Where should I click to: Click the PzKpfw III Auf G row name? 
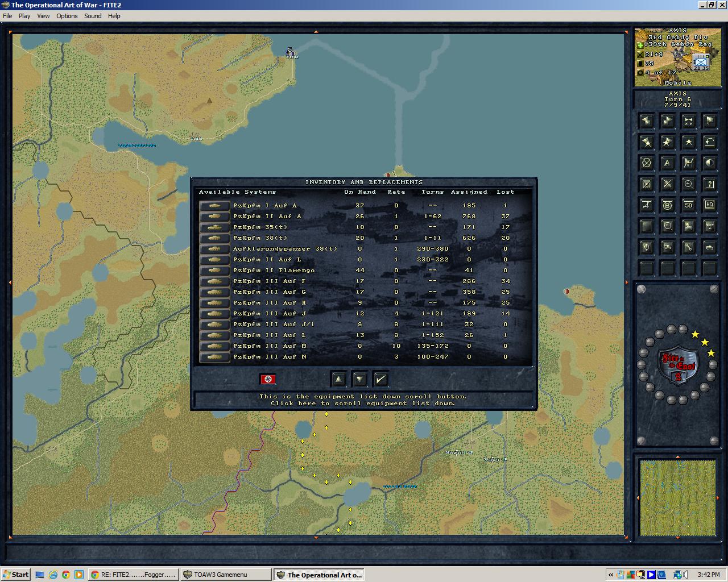tap(269, 292)
